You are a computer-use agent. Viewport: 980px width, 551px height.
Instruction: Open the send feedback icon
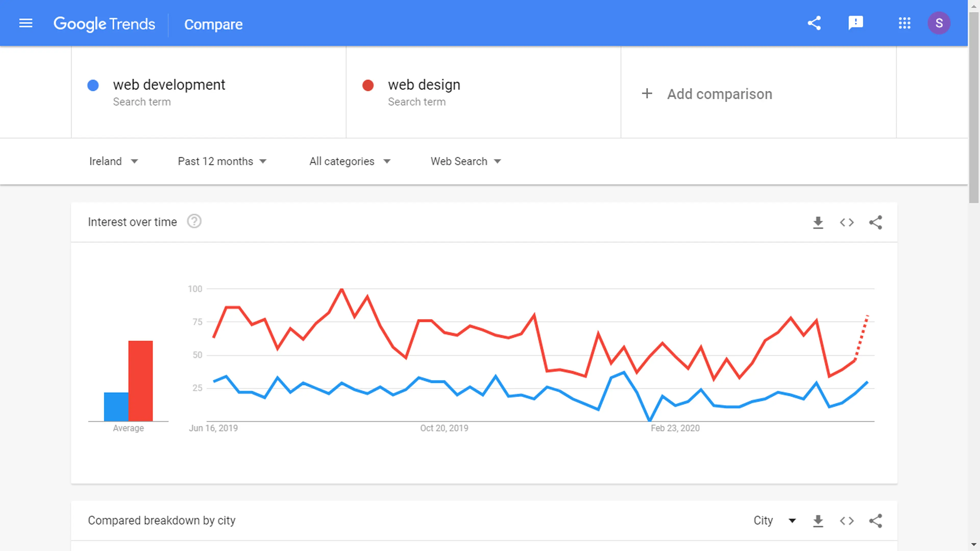click(x=856, y=23)
